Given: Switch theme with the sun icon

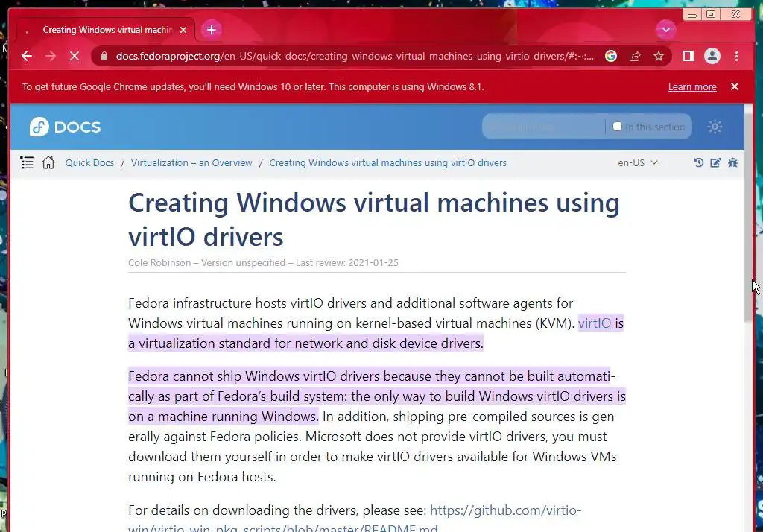Looking at the screenshot, I should coord(715,127).
